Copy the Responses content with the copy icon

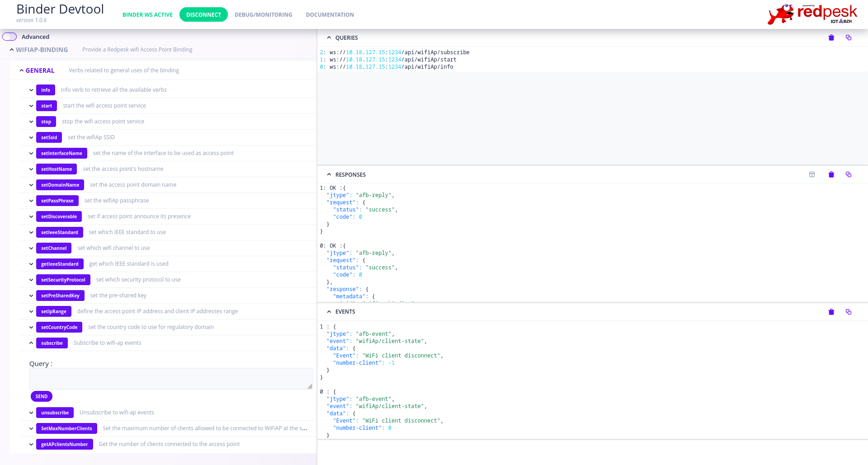pos(849,174)
